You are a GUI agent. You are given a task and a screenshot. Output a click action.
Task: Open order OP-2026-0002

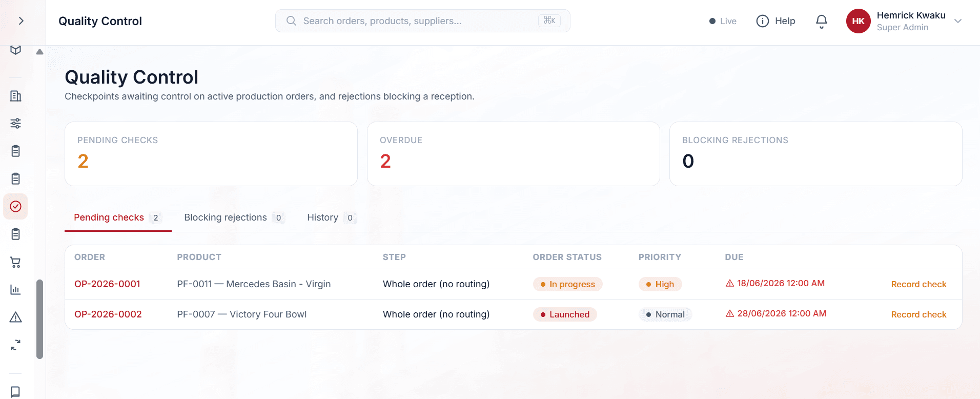[108, 314]
